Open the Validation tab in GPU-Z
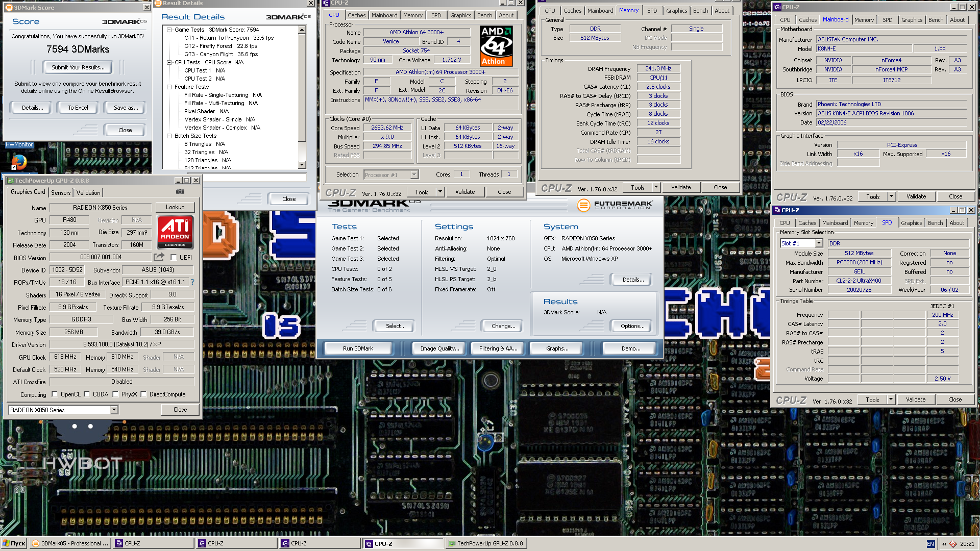Screen dimensions: 980x551 click(88, 193)
